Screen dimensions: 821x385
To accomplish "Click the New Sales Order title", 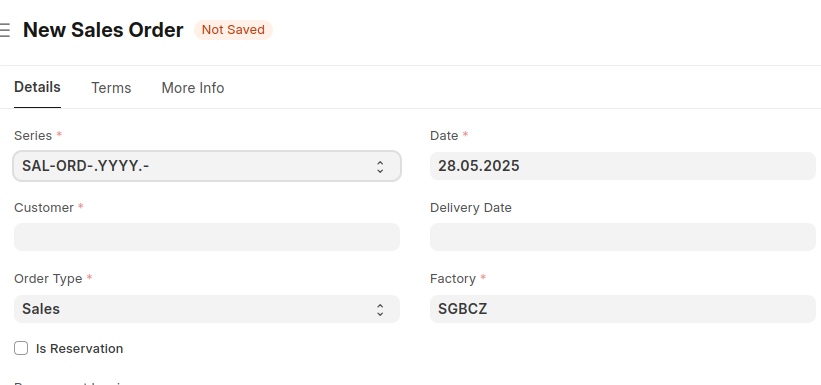I will pyautogui.click(x=103, y=30).
